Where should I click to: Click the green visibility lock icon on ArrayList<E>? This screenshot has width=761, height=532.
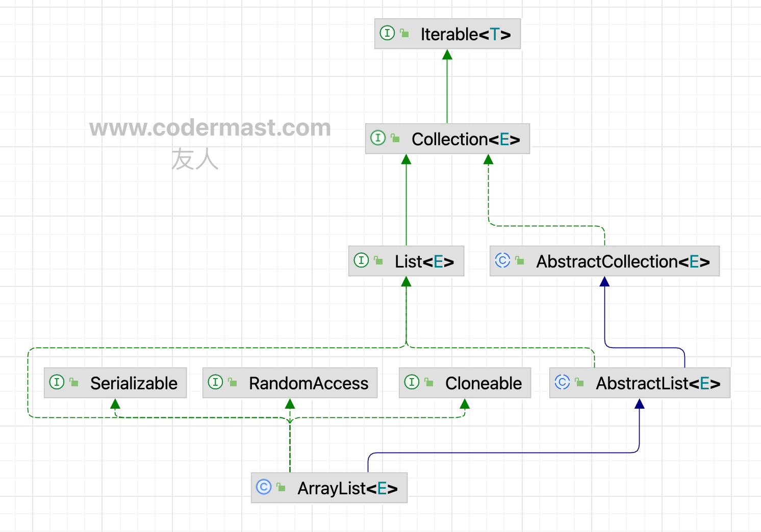tap(281, 488)
